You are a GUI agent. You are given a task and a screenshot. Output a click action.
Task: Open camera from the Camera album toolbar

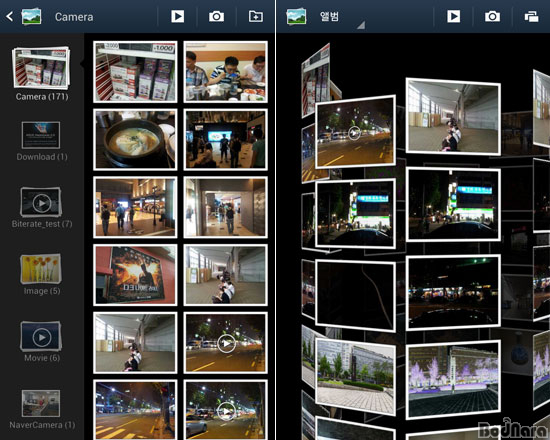tap(216, 16)
